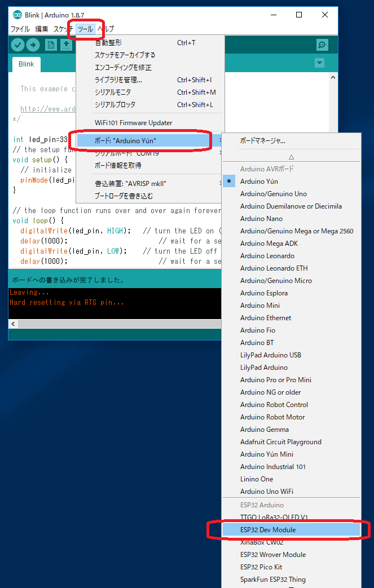Choose エンコーディングを修正 menu item

point(150,68)
